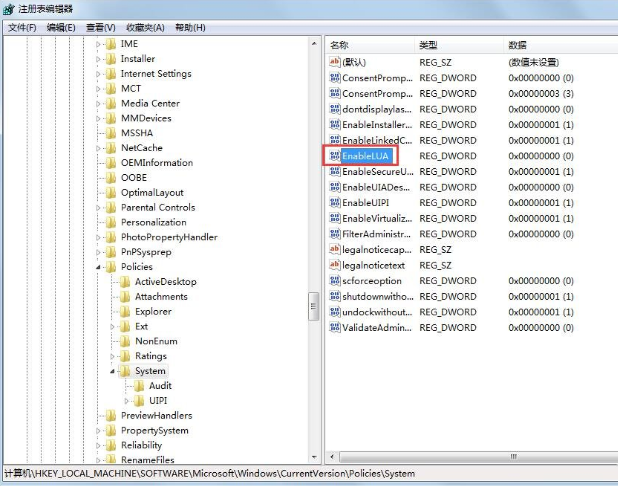This screenshot has width=618, height=486.
Task: Click the EnableLUA DWORD value icon
Action: click(x=335, y=156)
